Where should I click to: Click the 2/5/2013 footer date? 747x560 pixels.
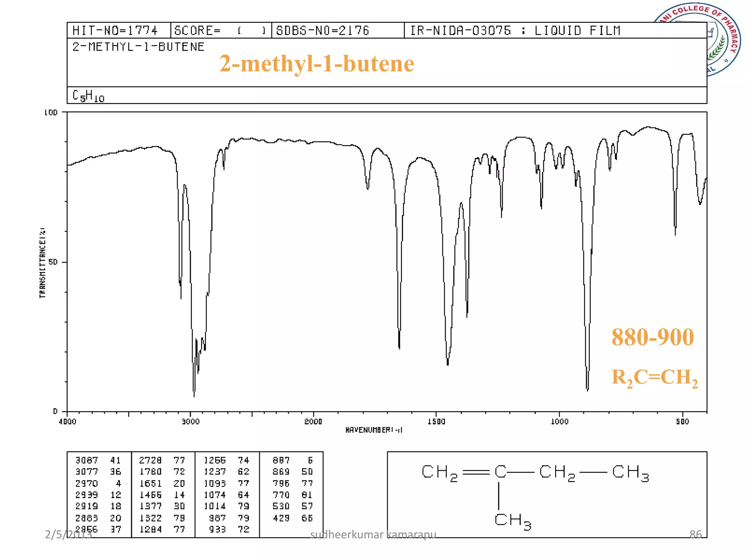[68, 535]
